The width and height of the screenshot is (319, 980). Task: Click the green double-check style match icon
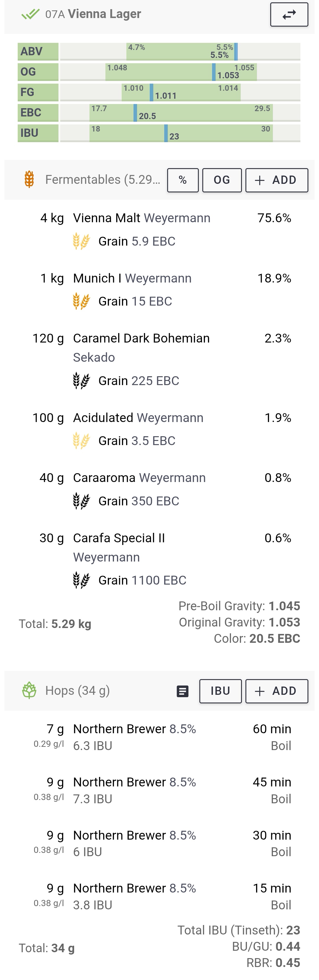[30, 14]
